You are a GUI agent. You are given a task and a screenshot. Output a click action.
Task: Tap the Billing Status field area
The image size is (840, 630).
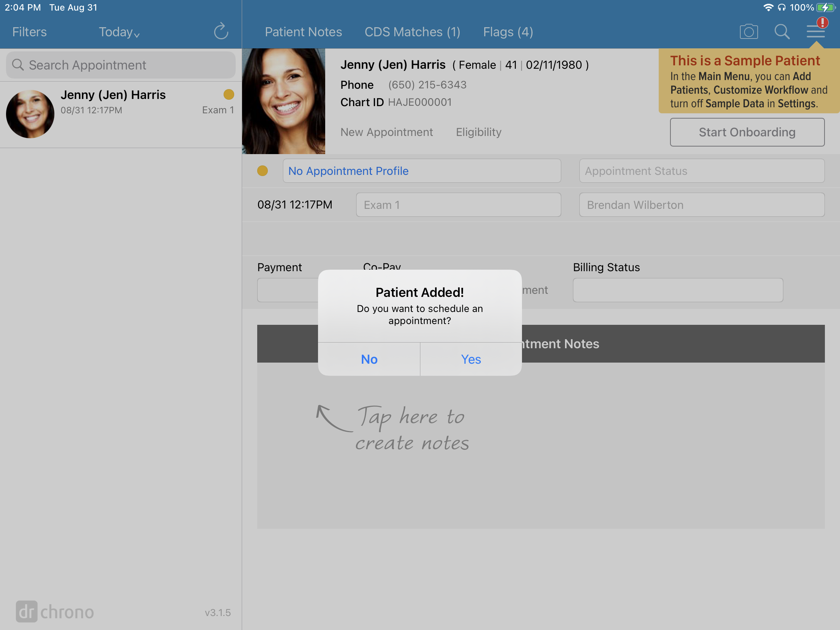point(677,290)
